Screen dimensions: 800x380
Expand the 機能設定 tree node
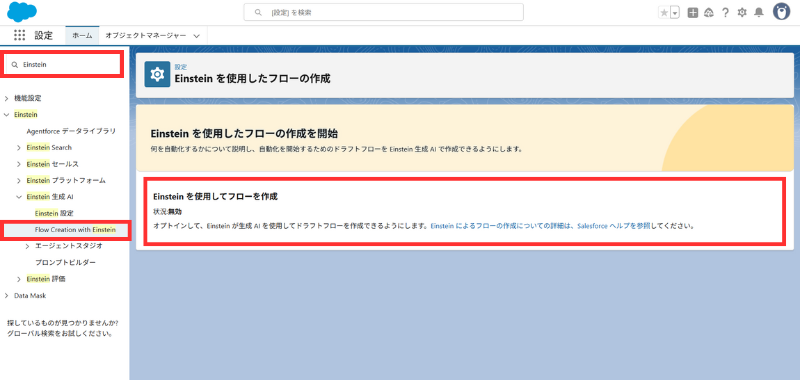tap(7, 98)
